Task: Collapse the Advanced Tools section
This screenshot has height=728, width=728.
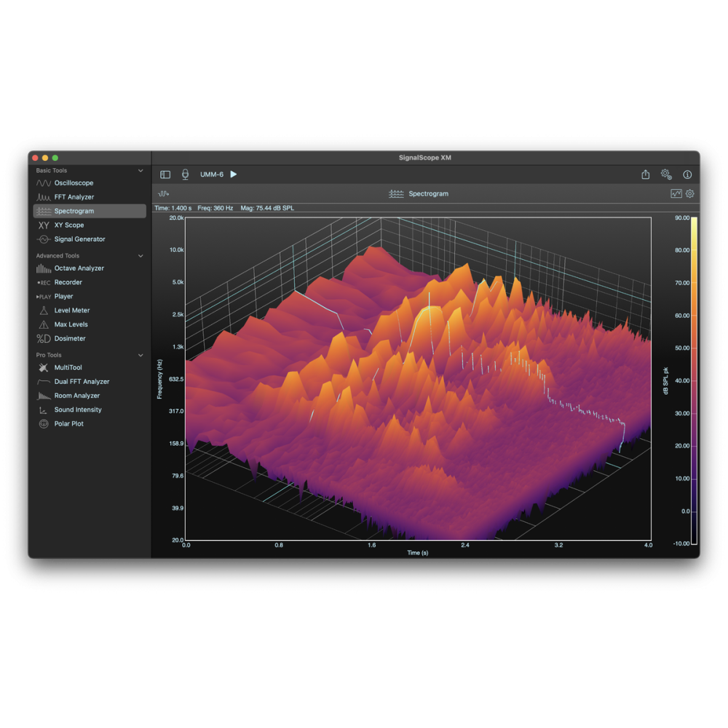Action: click(x=141, y=256)
